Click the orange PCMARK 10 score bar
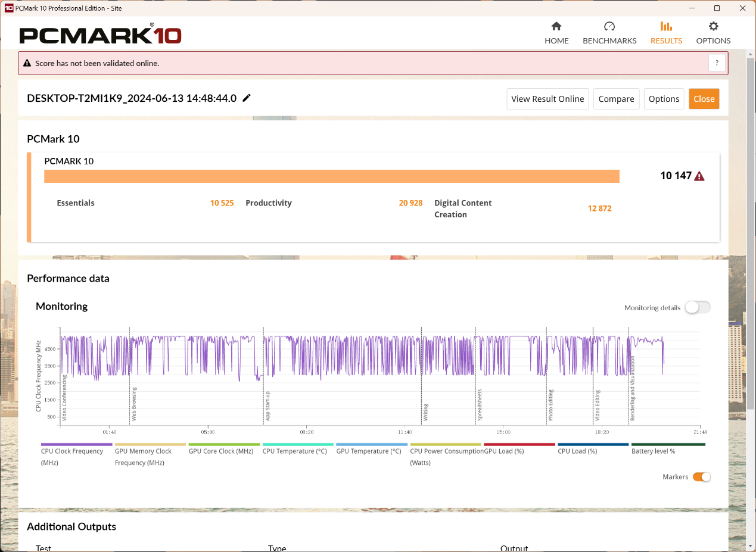Screen dimensions: 756x552 coord(332,176)
